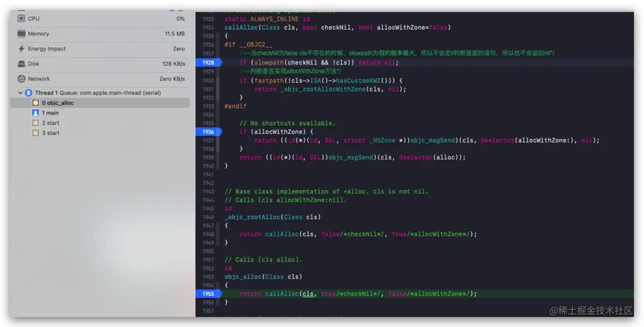Screen dimensions: 644x327
Task: Collapse the Thread 1 disclosure chevron
Action: tap(20, 93)
